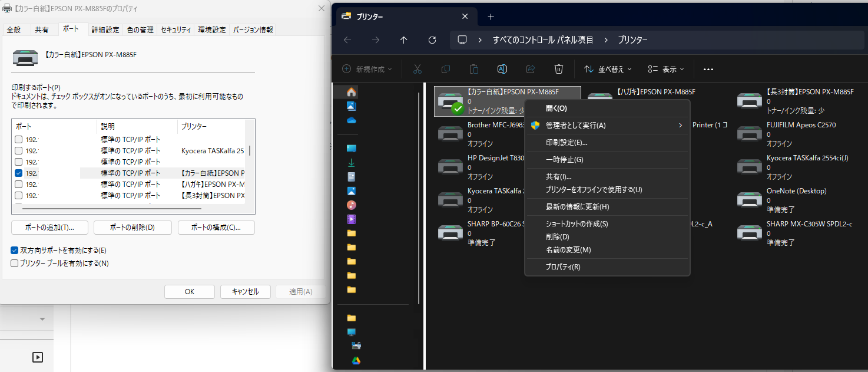Switch to the 環境設定 tab
868x372 pixels.
(212, 29)
